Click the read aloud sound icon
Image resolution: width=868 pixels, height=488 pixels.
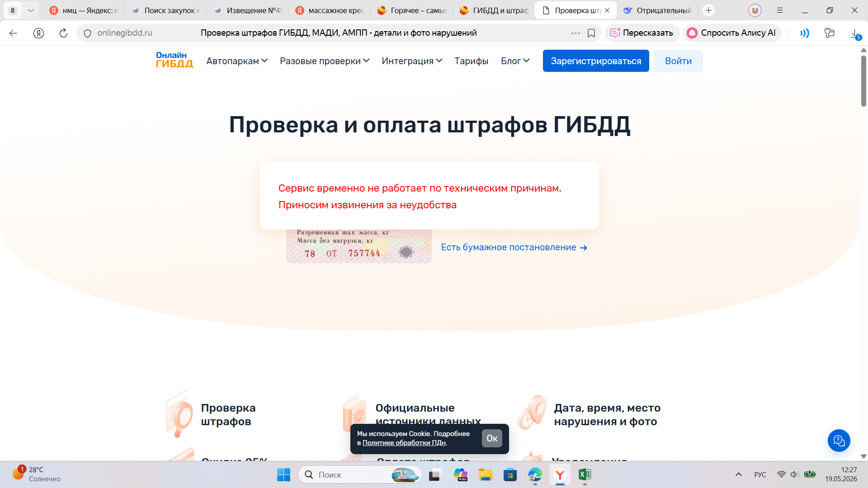coord(804,33)
